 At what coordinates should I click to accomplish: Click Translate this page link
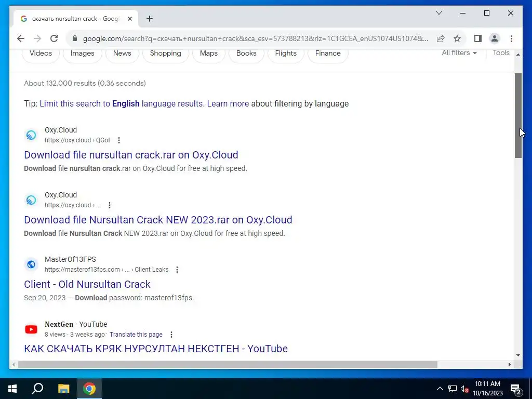coord(136,335)
